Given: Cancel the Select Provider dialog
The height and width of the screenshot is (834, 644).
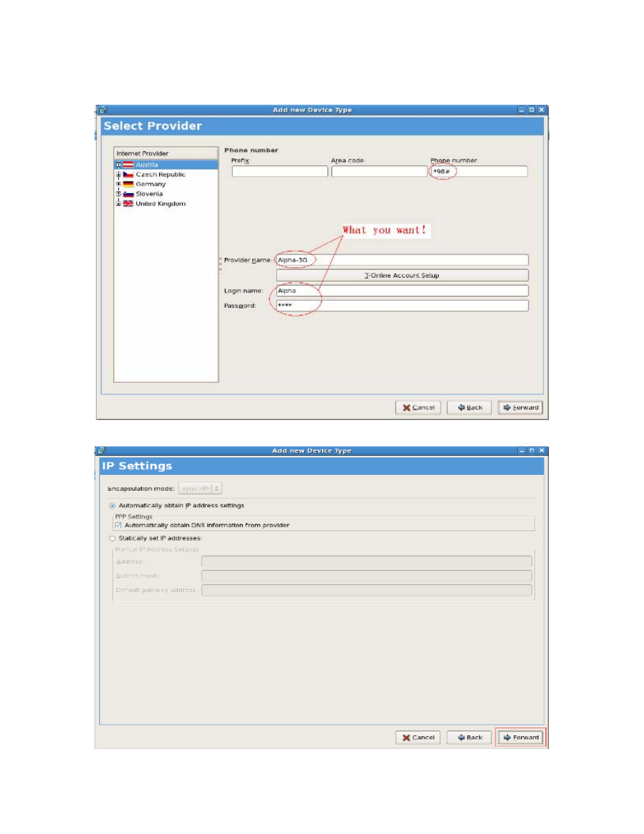Looking at the screenshot, I should [419, 408].
